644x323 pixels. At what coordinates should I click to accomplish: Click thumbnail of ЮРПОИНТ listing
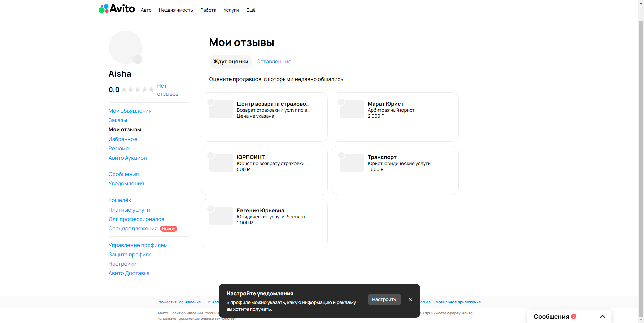click(x=221, y=163)
